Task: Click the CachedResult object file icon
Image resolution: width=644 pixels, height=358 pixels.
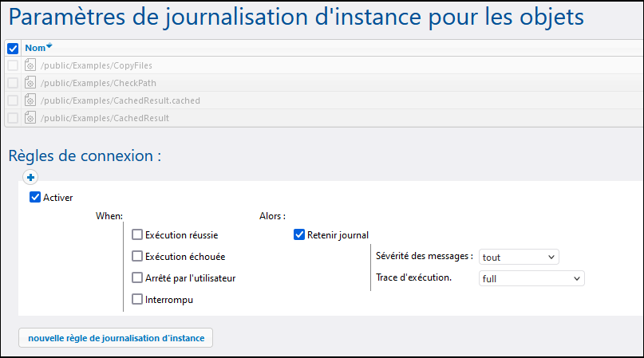Action: point(30,118)
